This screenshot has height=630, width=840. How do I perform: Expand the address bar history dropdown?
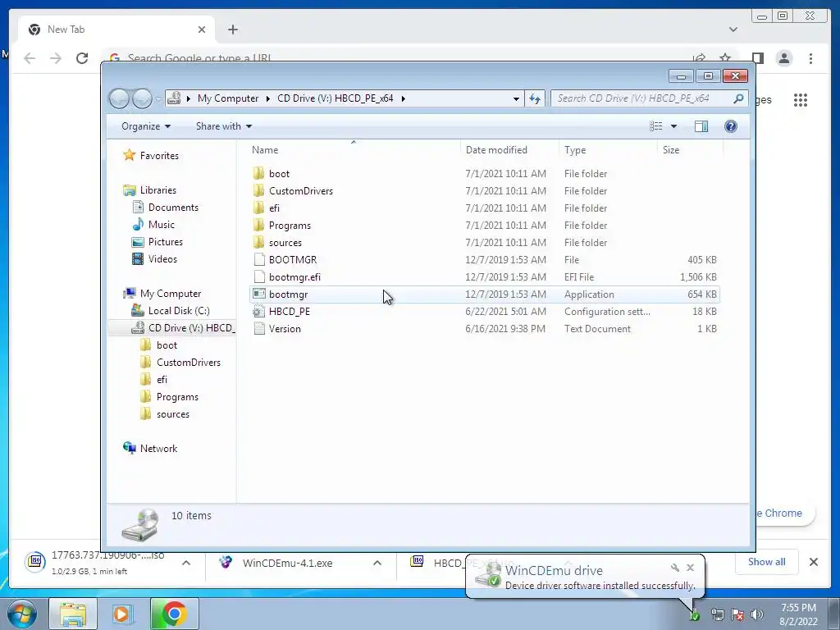pos(516,98)
